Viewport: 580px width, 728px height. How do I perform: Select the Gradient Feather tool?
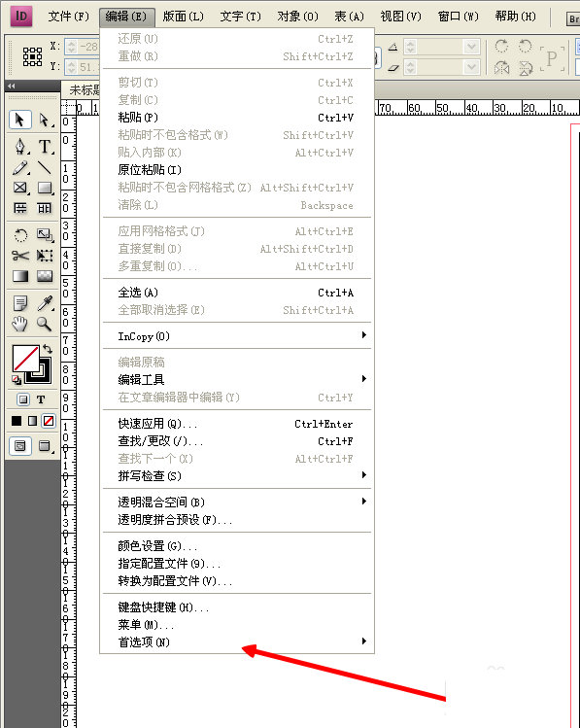pyautogui.click(x=45, y=276)
